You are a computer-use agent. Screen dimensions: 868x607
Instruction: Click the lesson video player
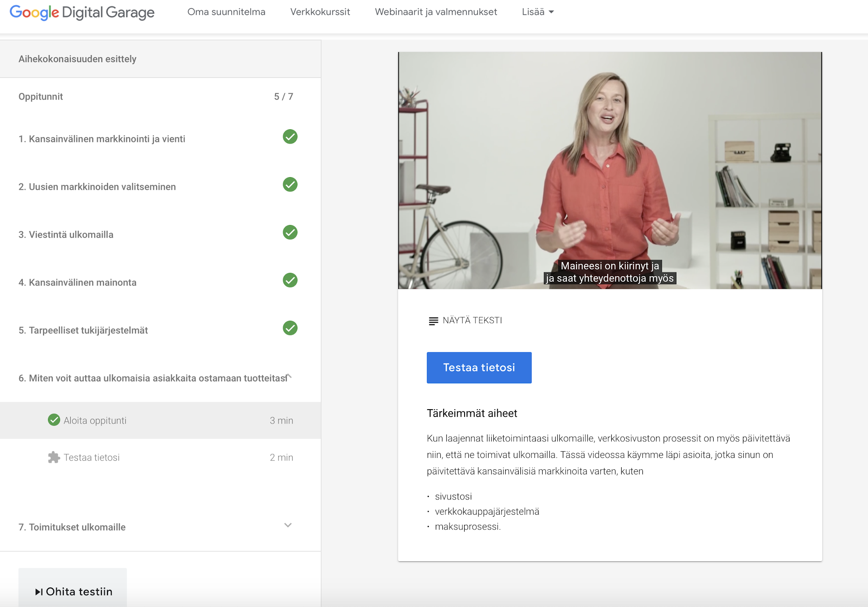pyautogui.click(x=610, y=170)
